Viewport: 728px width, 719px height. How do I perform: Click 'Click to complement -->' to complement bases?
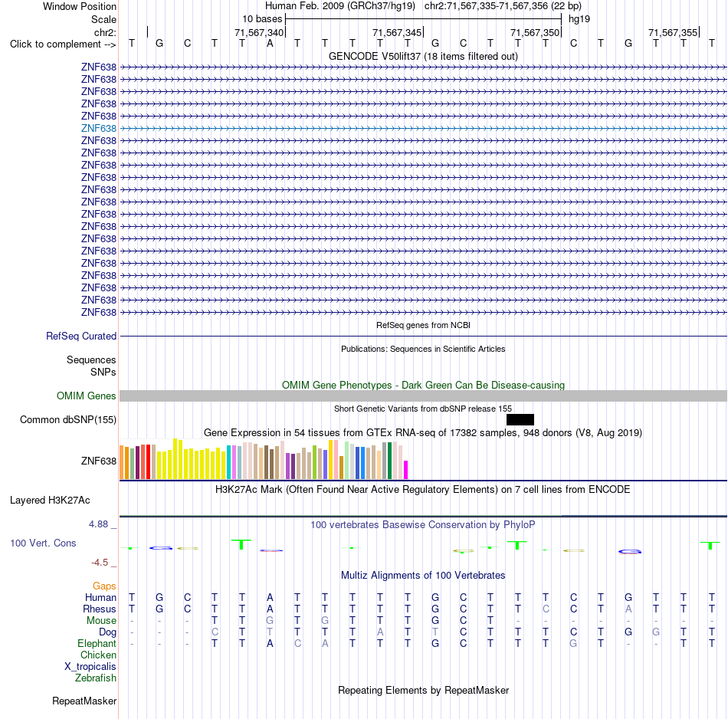(63, 44)
